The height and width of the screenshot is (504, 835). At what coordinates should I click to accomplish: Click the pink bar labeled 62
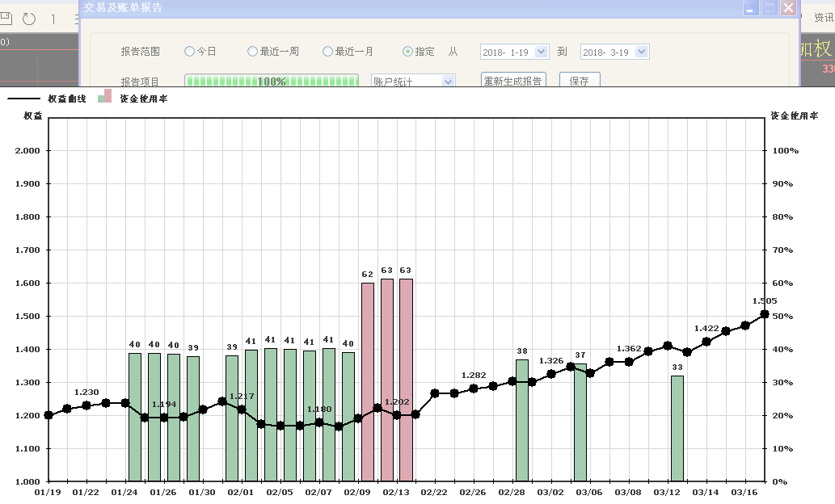pyautogui.click(x=368, y=382)
